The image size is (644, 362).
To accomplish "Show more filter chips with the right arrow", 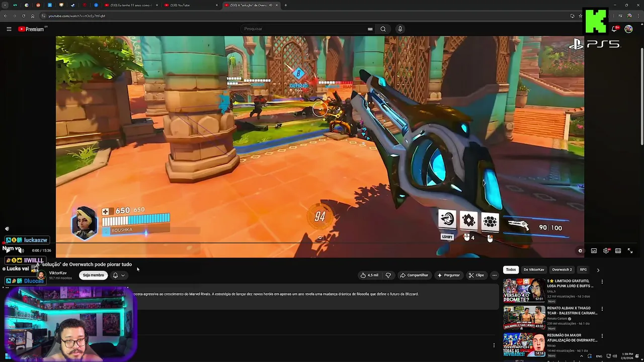I will [x=598, y=270].
